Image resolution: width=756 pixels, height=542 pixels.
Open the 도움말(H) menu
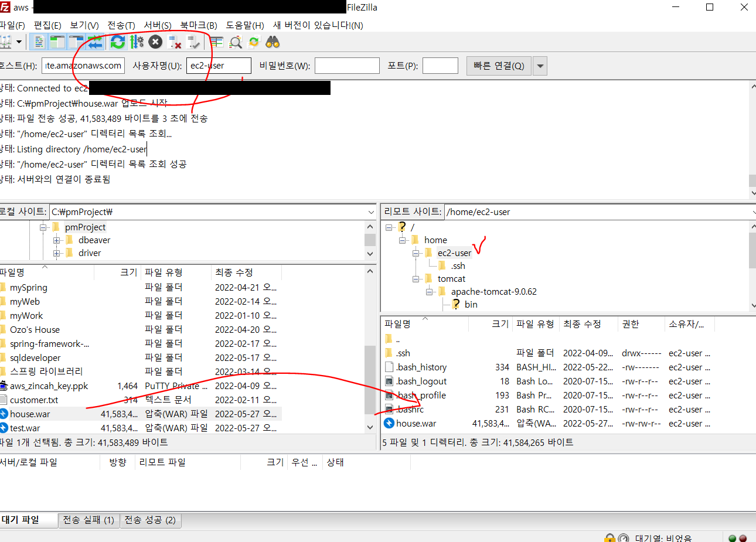(x=245, y=25)
